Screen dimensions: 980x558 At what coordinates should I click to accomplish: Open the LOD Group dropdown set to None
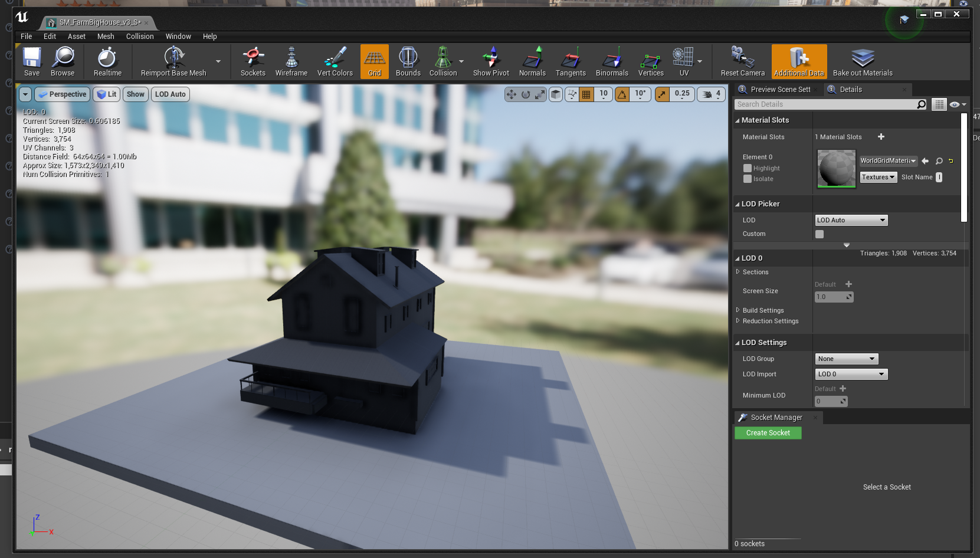click(x=846, y=358)
